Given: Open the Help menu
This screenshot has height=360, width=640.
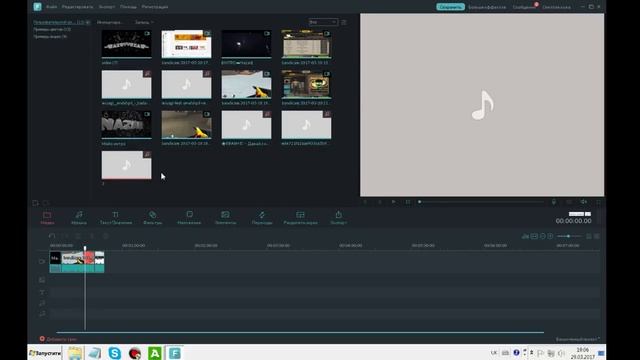Looking at the screenshot, I should [x=129, y=7].
